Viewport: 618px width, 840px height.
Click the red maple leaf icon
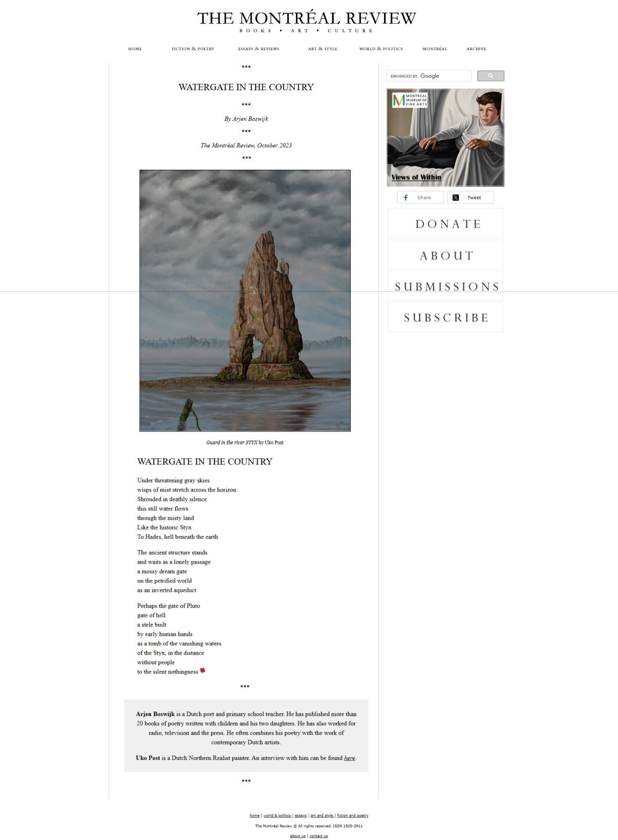point(202,670)
